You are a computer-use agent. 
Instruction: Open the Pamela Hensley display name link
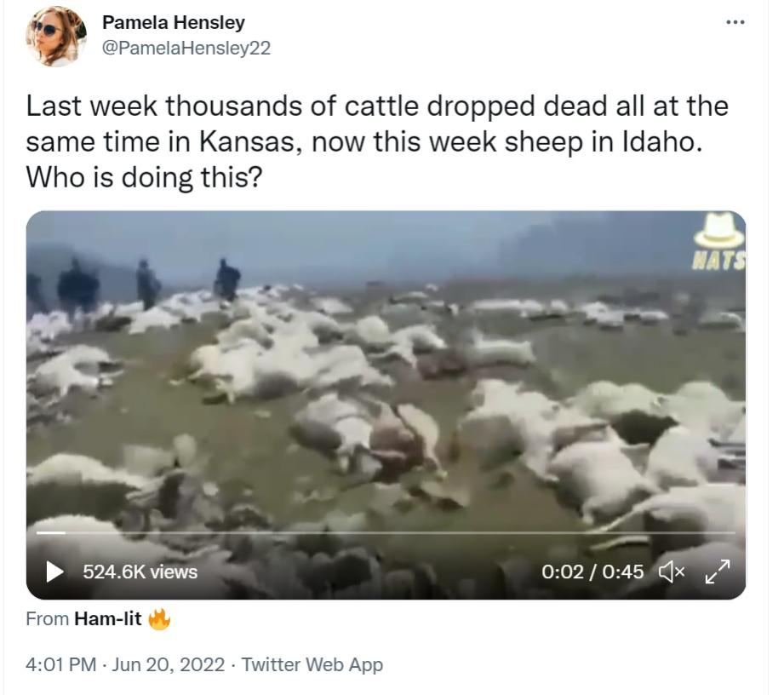click(x=174, y=22)
